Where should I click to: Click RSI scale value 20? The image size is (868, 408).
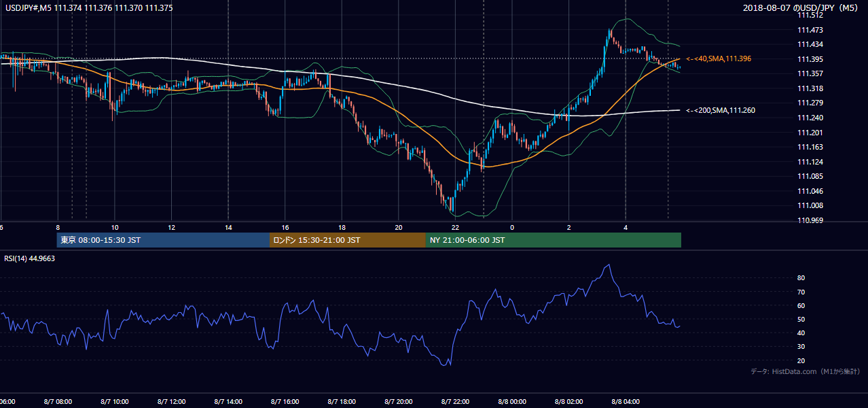(x=801, y=360)
